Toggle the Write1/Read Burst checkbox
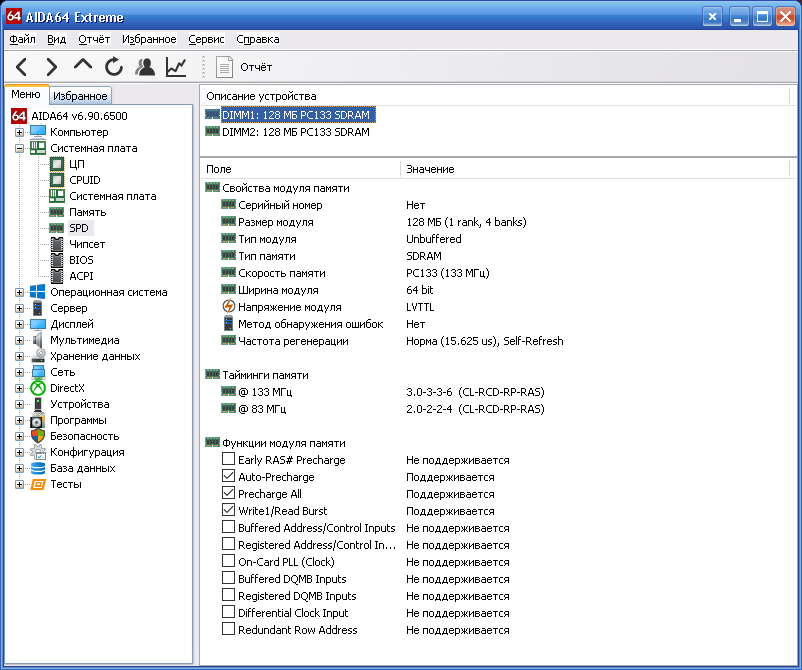 (228, 511)
